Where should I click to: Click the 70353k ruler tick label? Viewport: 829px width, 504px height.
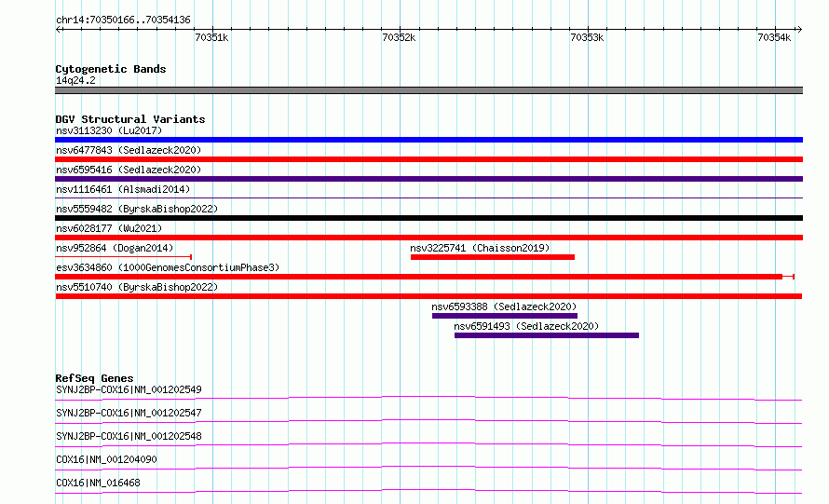[x=587, y=37]
